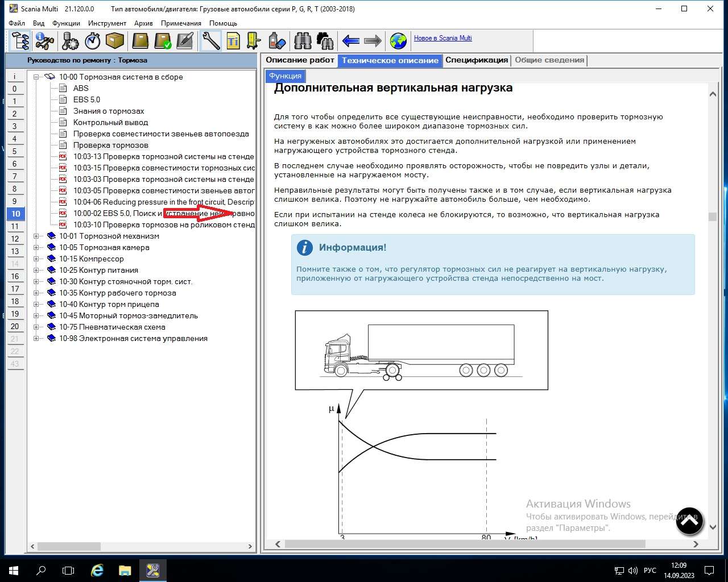Go back with the blue left arrow

pos(350,41)
